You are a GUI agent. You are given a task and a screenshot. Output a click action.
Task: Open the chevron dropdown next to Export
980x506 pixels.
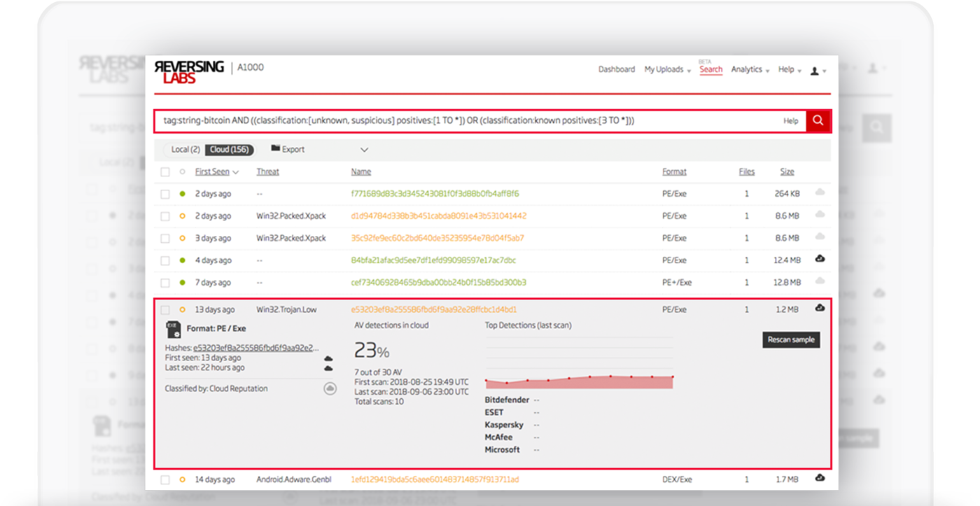(364, 150)
